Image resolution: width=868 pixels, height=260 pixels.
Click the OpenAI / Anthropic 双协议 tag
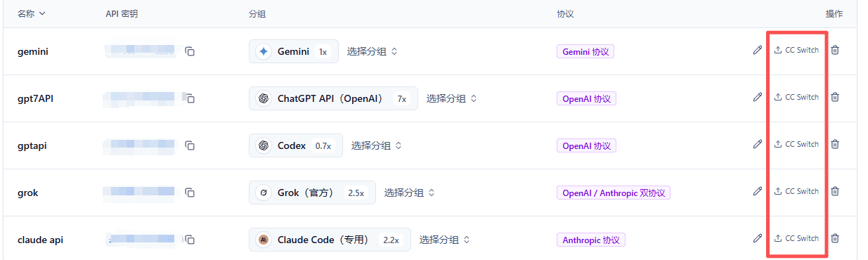click(x=614, y=193)
